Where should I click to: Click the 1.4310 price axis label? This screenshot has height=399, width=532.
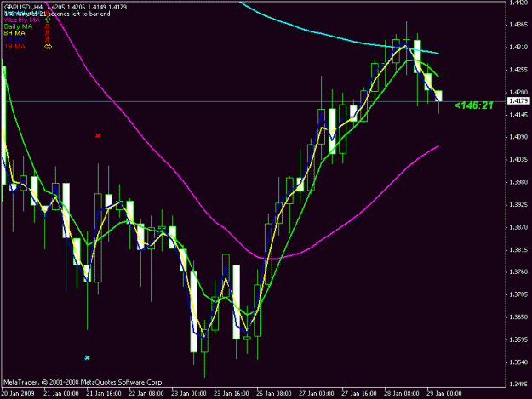tap(518, 47)
